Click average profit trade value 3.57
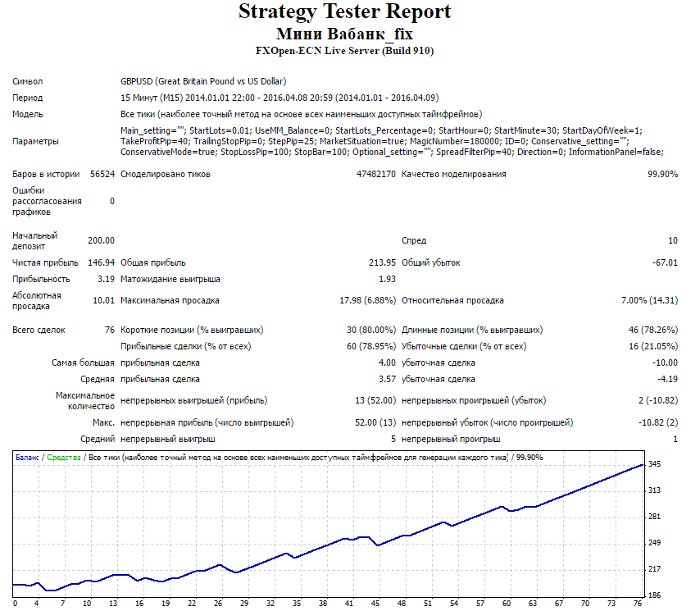700x611 pixels. 387,379
